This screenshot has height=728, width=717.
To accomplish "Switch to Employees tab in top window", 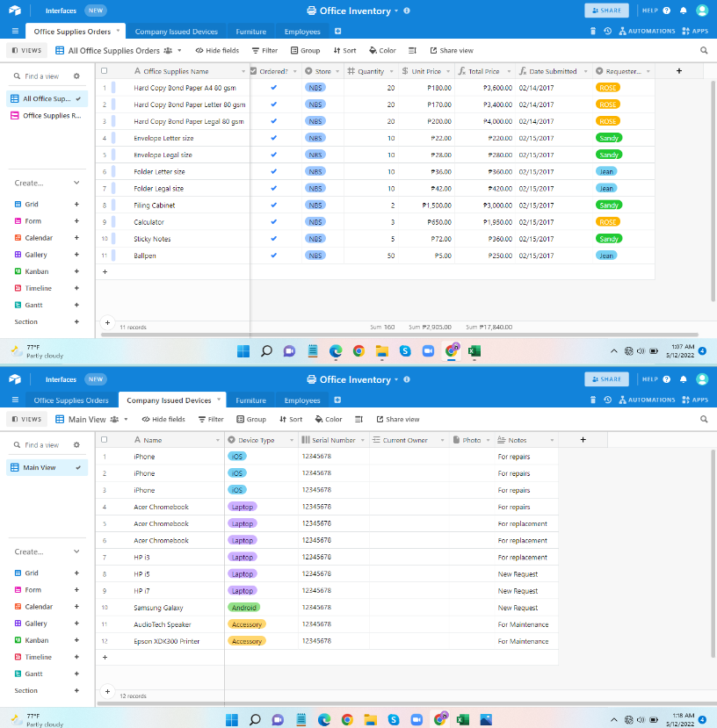I will (302, 32).
